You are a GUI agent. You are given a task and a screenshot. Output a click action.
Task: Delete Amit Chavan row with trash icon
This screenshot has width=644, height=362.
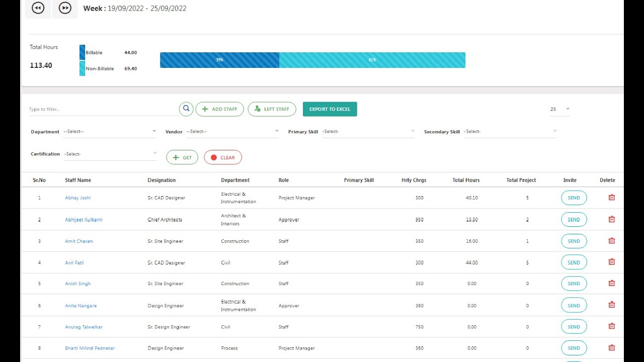click(x=612, y=241)
